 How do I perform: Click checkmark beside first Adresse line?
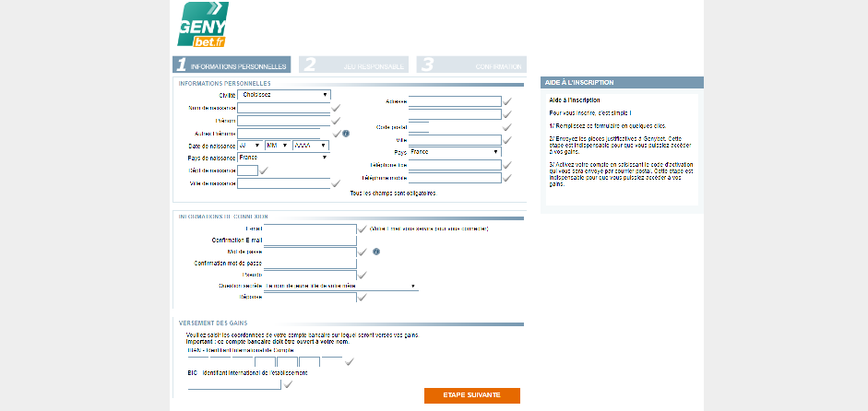[507, 101]
